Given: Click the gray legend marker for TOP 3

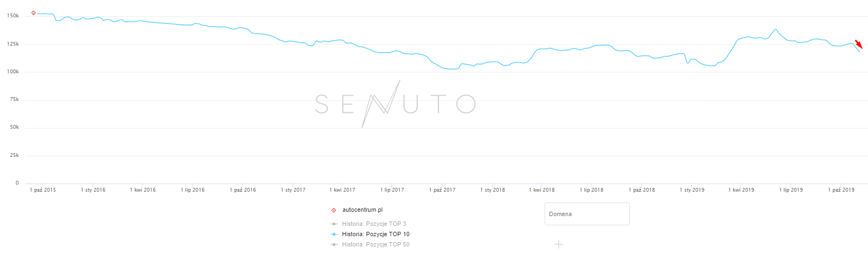Looking at the screenshot, I should point(334,224).
